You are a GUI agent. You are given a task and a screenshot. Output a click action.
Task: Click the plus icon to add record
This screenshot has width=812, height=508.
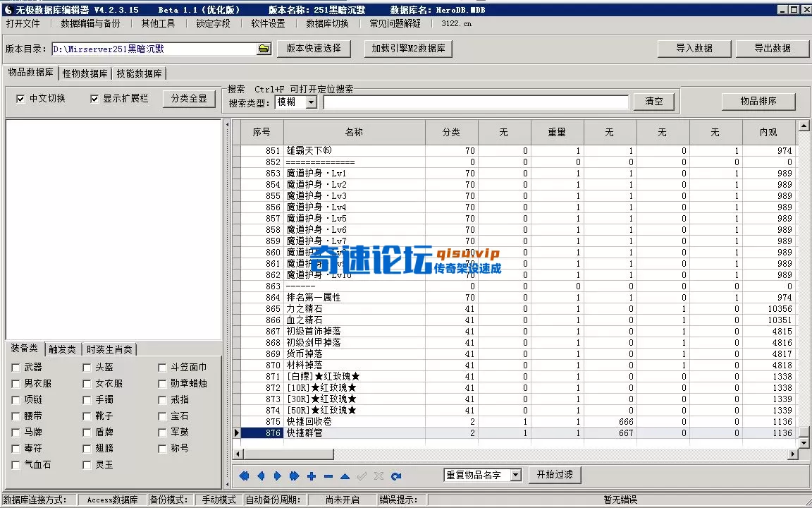[311, 476]
